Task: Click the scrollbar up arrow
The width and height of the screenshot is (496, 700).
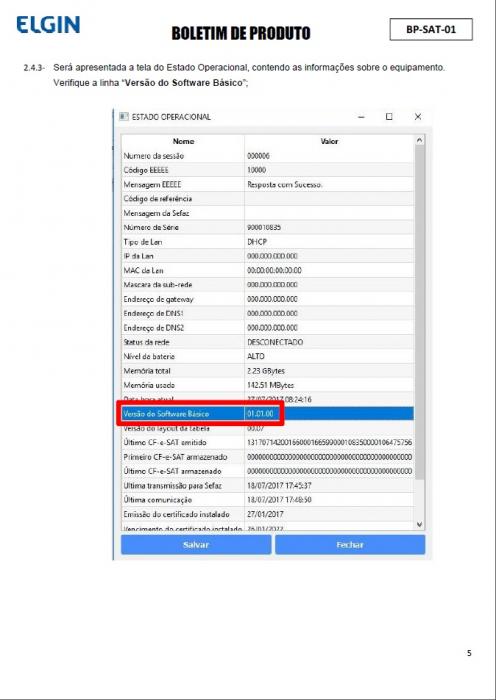Action: [419, 140]
